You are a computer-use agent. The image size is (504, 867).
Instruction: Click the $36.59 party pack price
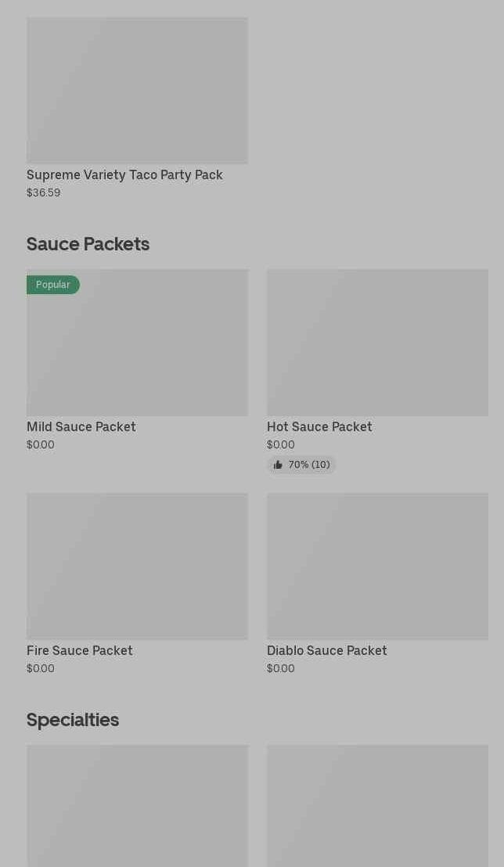44,193
